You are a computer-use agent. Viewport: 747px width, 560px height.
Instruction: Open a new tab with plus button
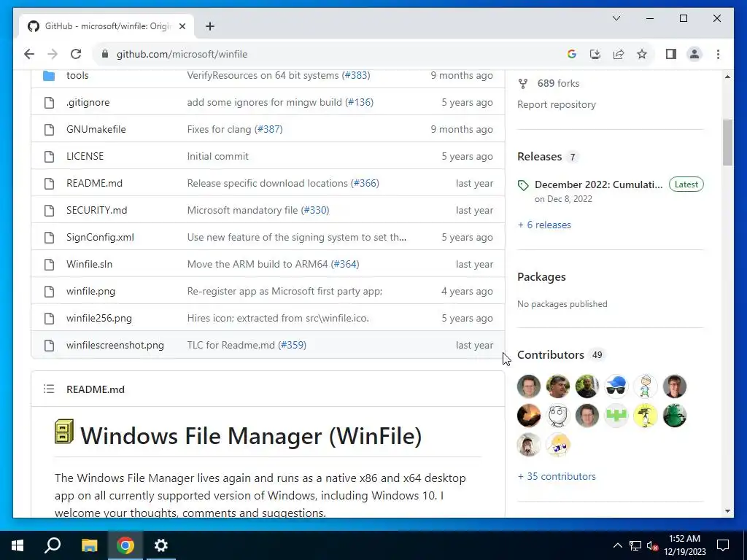pos(210,26)
